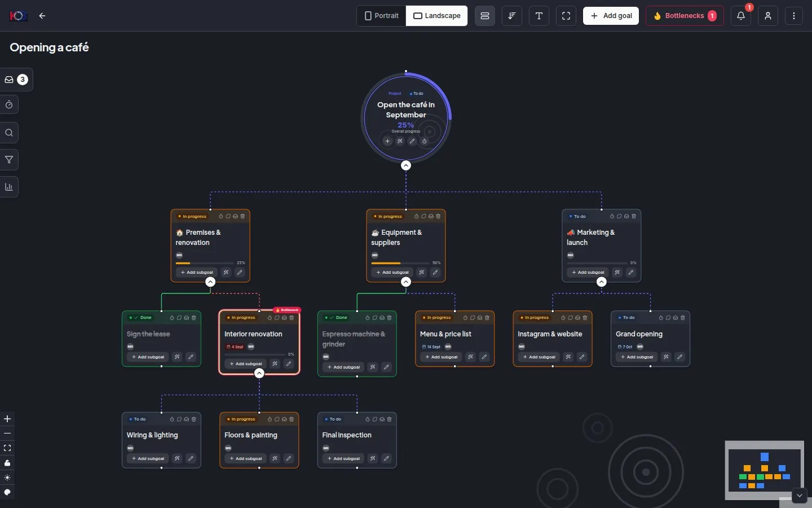The width and height of the screenshot is (812, 508).
Task: Fit the canvas view to screen
Action: pyautogui.click(x=7, y=448)
